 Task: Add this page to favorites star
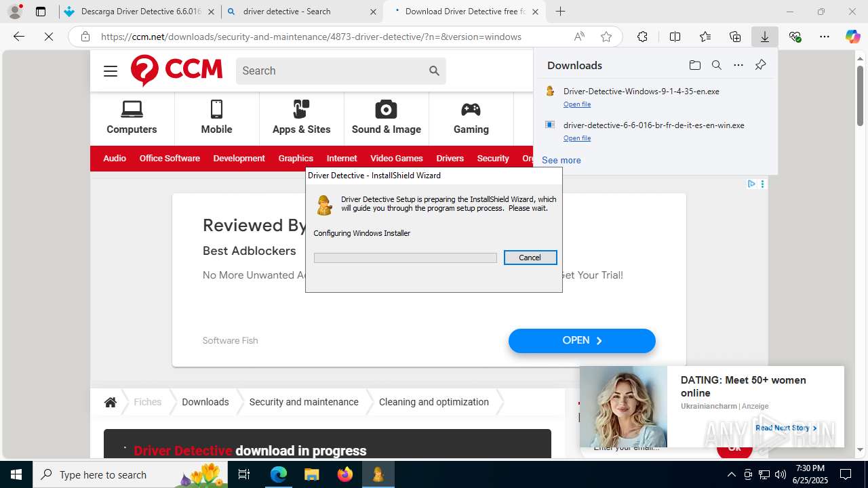(x=606, y=37)
